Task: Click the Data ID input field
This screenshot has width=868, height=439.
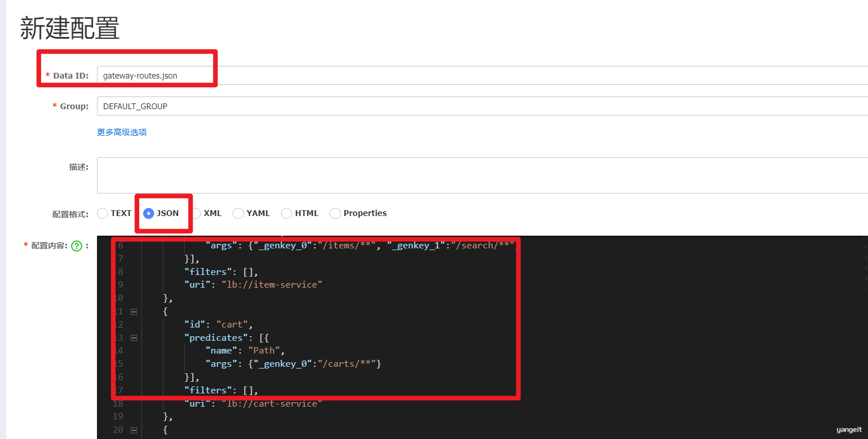Action: 482,76
